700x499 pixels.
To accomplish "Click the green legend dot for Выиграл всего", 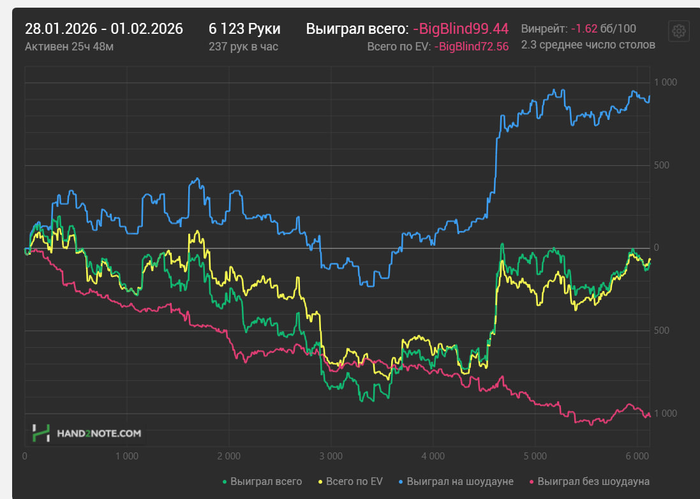I will (225, 482).
